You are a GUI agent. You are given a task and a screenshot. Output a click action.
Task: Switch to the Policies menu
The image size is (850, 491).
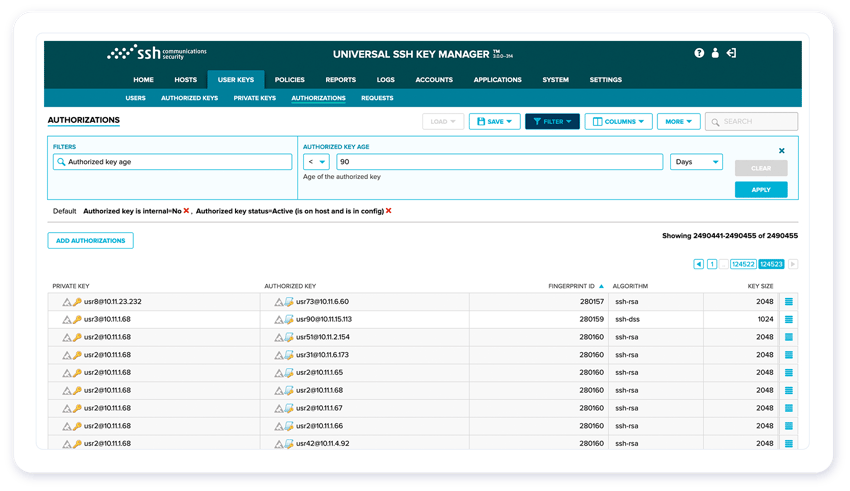pos(289,80)
